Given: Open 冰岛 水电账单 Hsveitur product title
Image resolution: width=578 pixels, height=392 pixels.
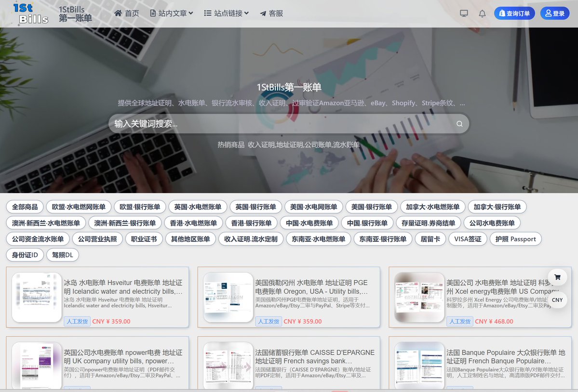Looking at the screenshot, I should 123,287.
